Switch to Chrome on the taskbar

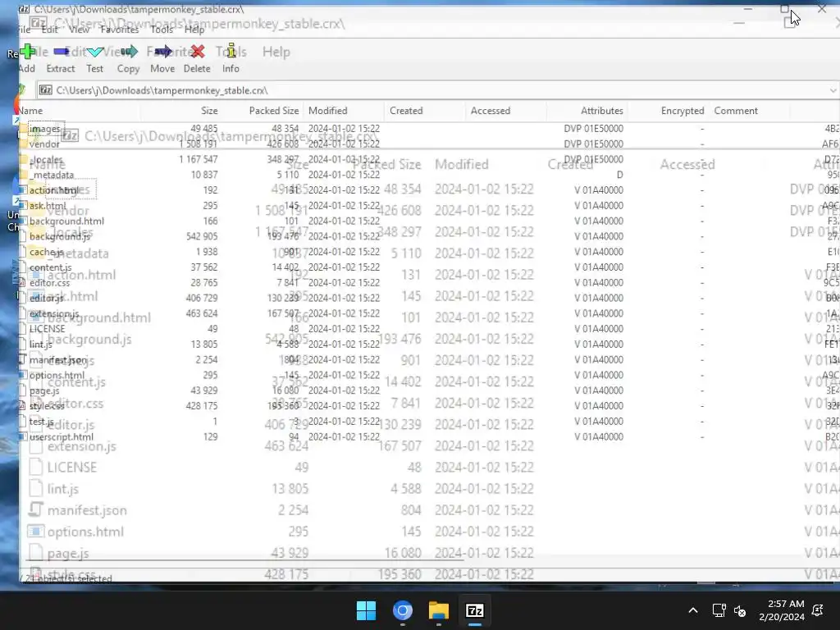tap(402, 610)
